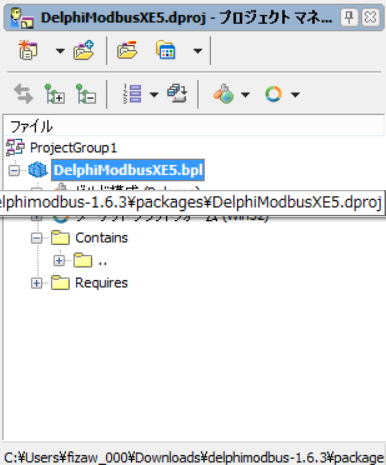Viewport: 386px width, 465px height.
Task: Open dropdown arrow beside New project icon
Action: [x=60, y=51]
